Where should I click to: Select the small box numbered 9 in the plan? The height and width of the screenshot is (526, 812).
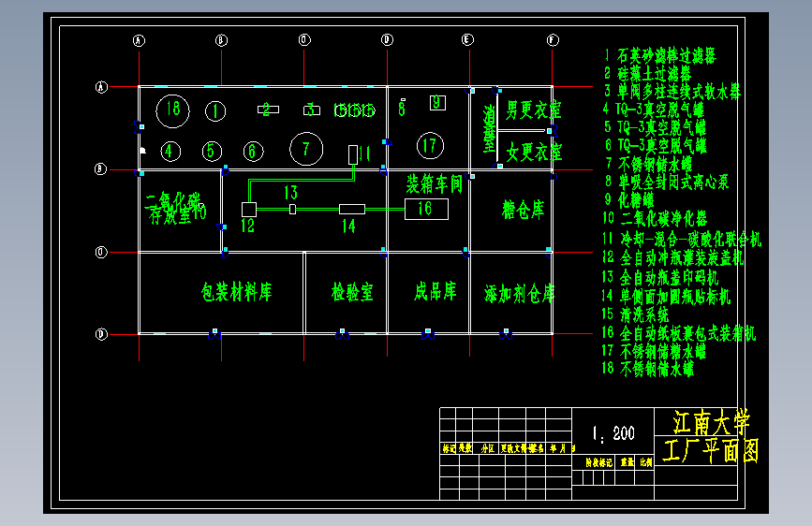pos(437,103)
